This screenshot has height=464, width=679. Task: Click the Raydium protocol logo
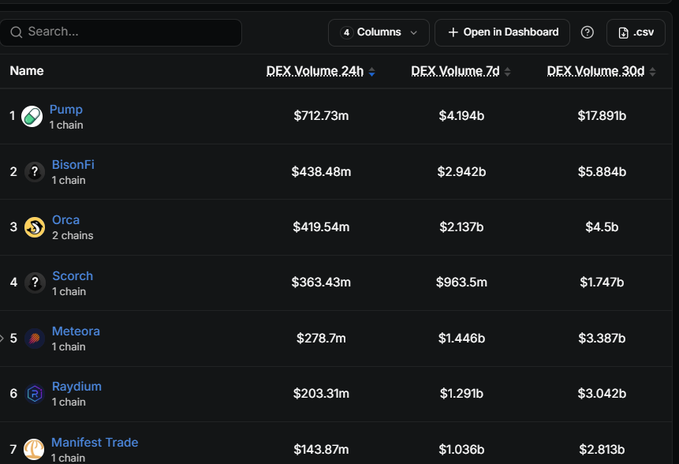click(35, 393)
